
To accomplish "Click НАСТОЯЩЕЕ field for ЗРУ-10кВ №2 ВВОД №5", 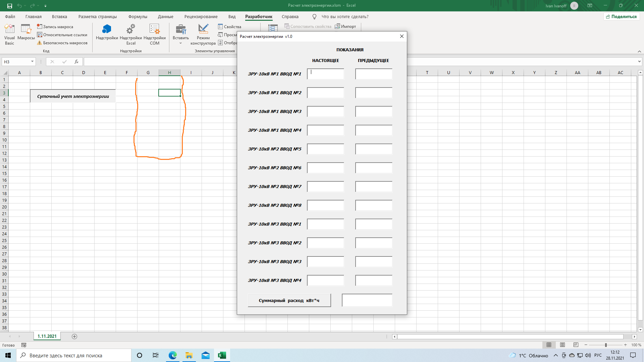I will click(x=325, y=149).
